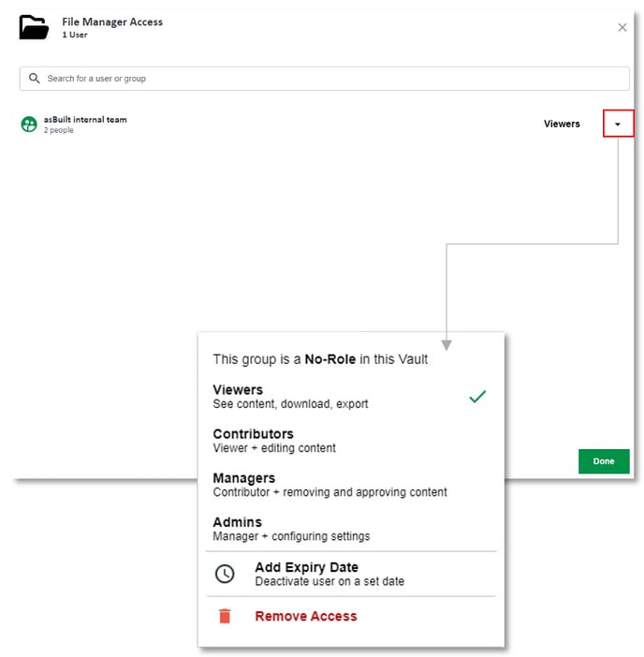
Task: Select the asBuilt internal team name
Action: [x=85, y=120]
